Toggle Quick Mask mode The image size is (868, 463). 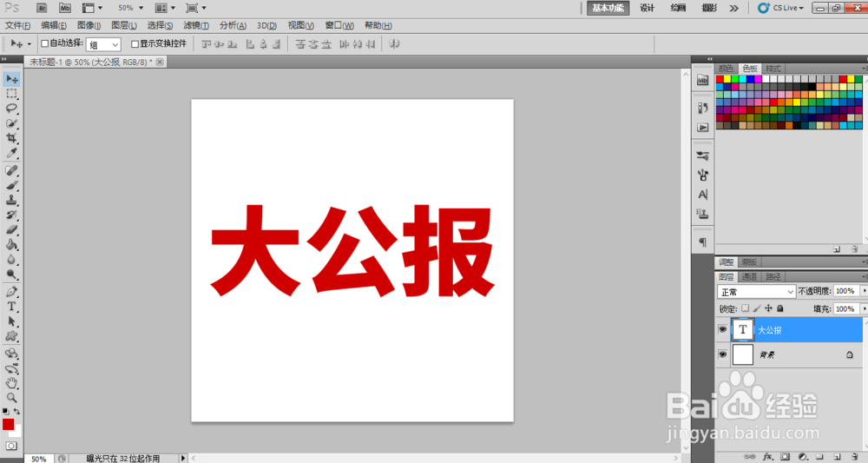[11, 446]
